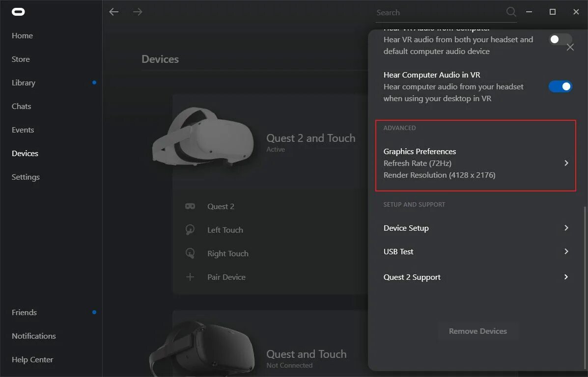Open the Library menu item
Viewport: 588px width, 377px height.
coord(23,83)
